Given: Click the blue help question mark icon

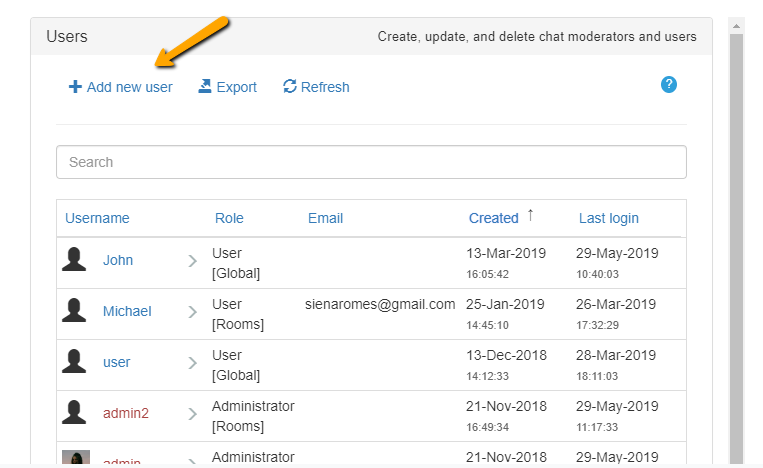Looking at the screenshot, I should [669, 85].
